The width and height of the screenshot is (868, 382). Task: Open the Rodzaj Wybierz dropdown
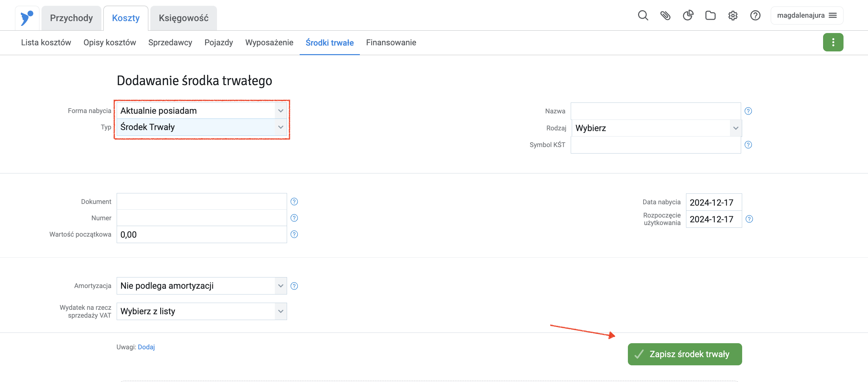pyautogui.click(x=656, y=128)
